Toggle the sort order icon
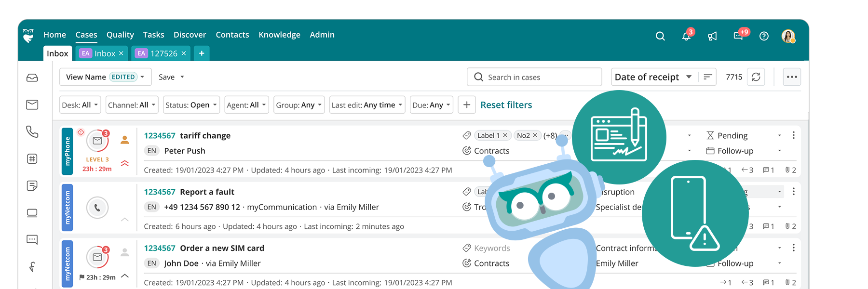This screenshot has width=868, height=289. (707, 77)
